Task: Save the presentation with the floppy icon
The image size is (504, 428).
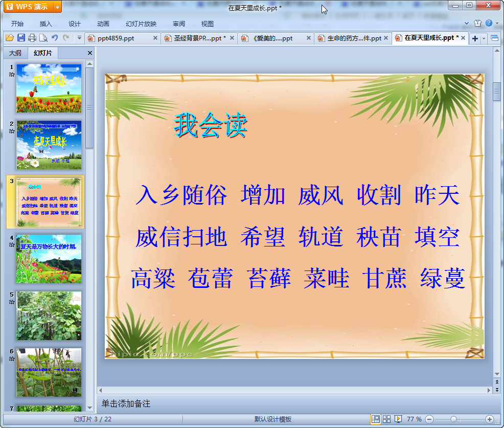Action: 21,38
